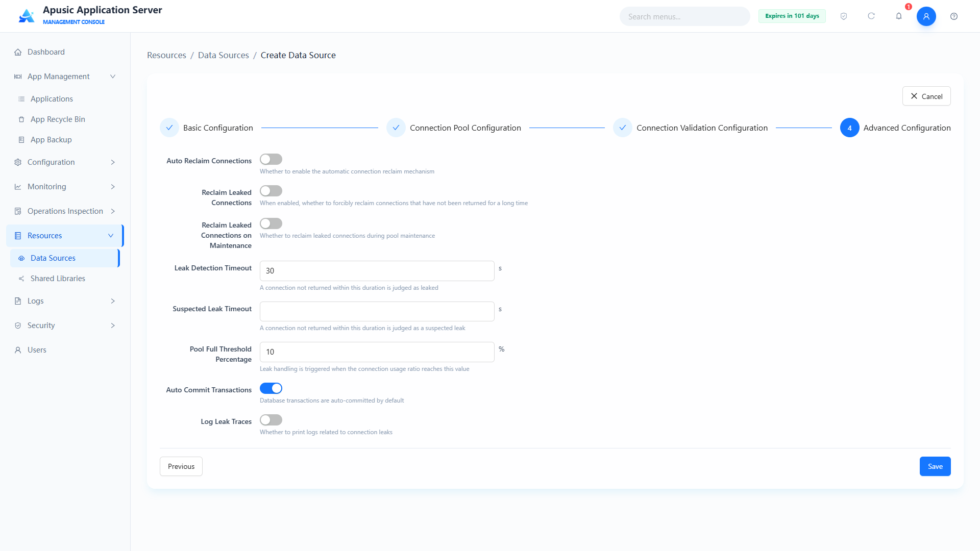Open notifications bell icon
Image resolution: width=980 pixels, height=551 pixels.
899,16
